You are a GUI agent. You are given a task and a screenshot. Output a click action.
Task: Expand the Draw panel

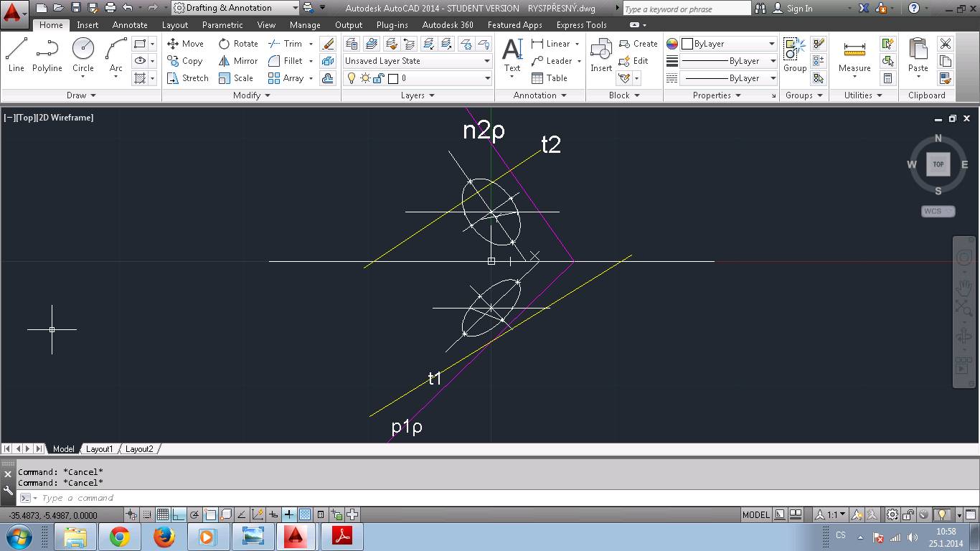click(x=81, y=95)
